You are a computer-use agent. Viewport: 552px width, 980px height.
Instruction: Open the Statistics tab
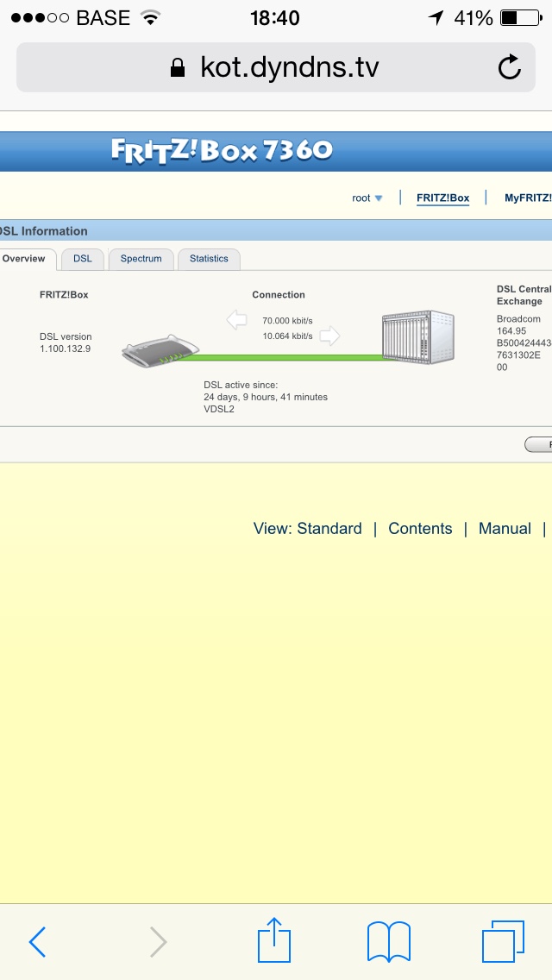pyautogui.click(x=209, y=259)
